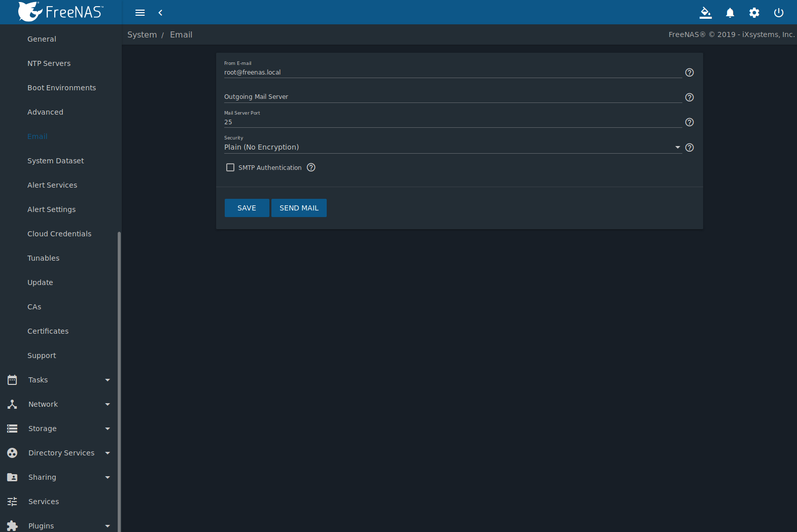
Task: Open Alert Settings page
Action: pos(51,209)
